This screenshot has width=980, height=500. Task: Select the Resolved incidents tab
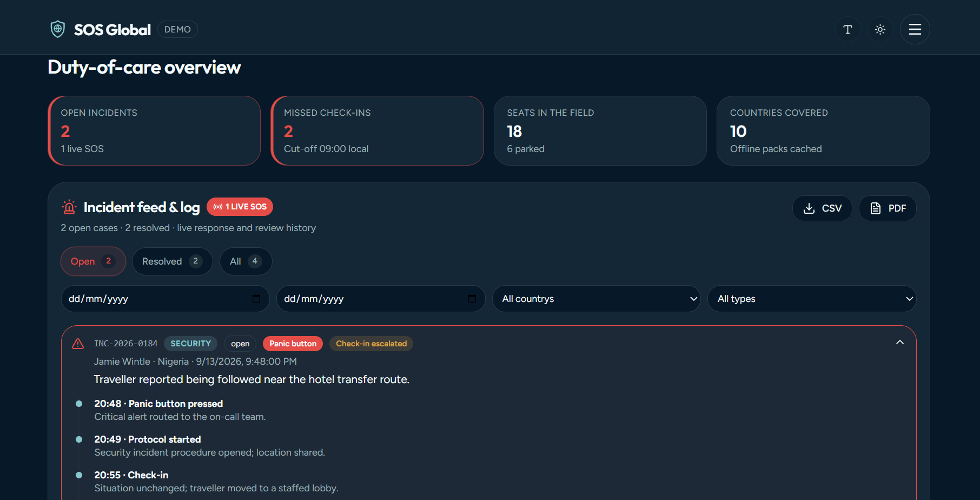(x=172, y=261)
